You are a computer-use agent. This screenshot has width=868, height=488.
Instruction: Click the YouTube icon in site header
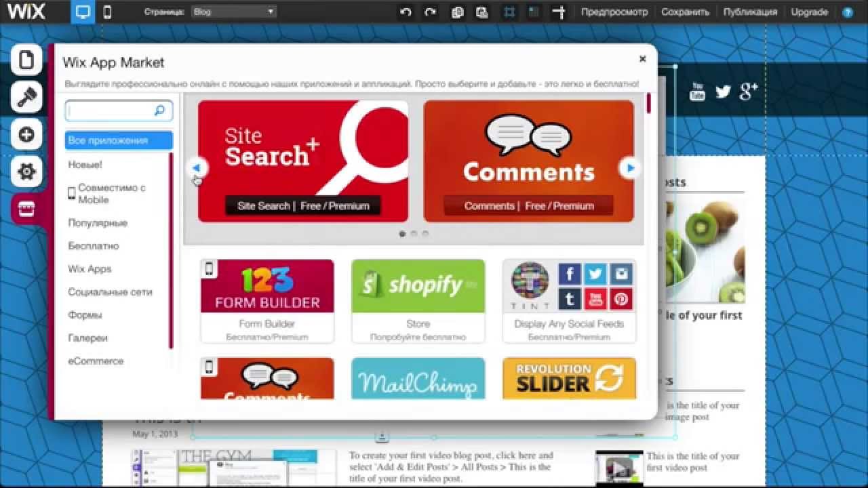(697, 91)
